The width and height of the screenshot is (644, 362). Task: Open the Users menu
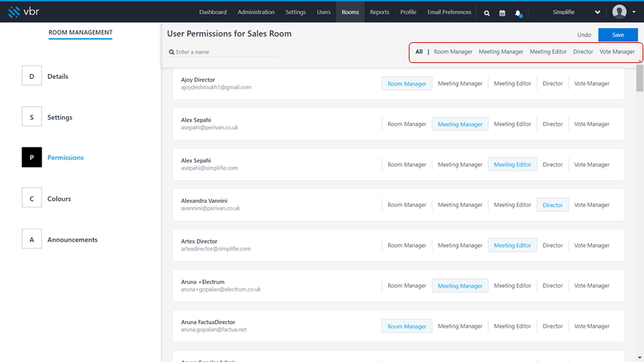(324, 12)
